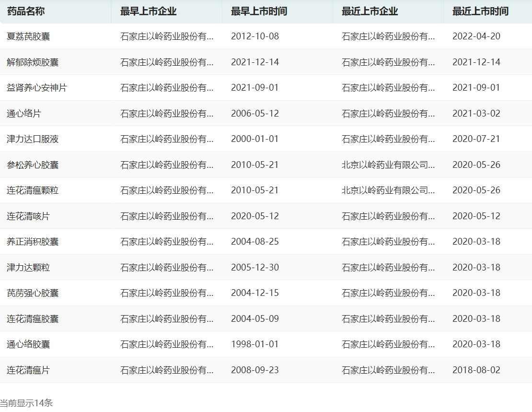The height and width of the screenshot is (412, 532).
Task: Click the 最近上市时间 column header
Action: [480, 12]
